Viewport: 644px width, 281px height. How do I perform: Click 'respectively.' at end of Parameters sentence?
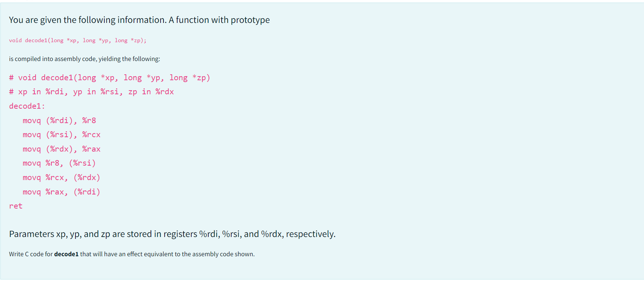pyautogui.click(x=311, y=234)
